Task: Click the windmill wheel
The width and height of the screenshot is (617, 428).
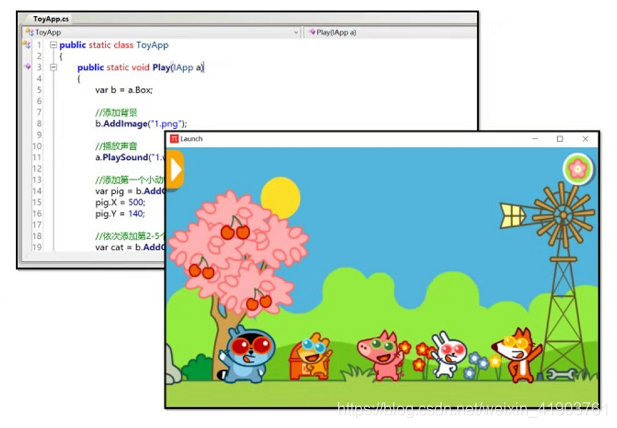Action: point(563,215)
